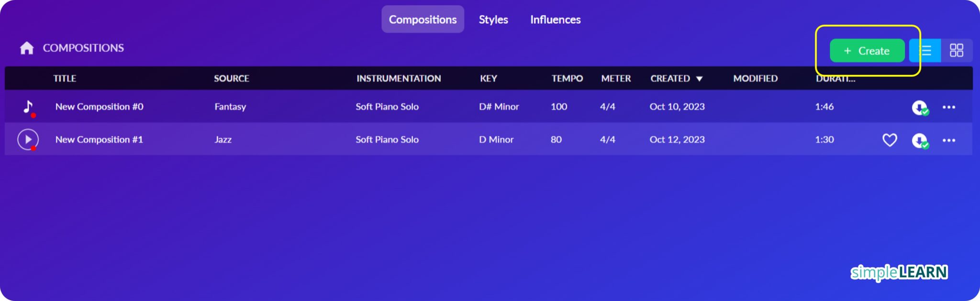Viewport: 980px width, 301px height.
Task: Click the music note icon for New Composition #0
Action: click(x=29, y=107)
